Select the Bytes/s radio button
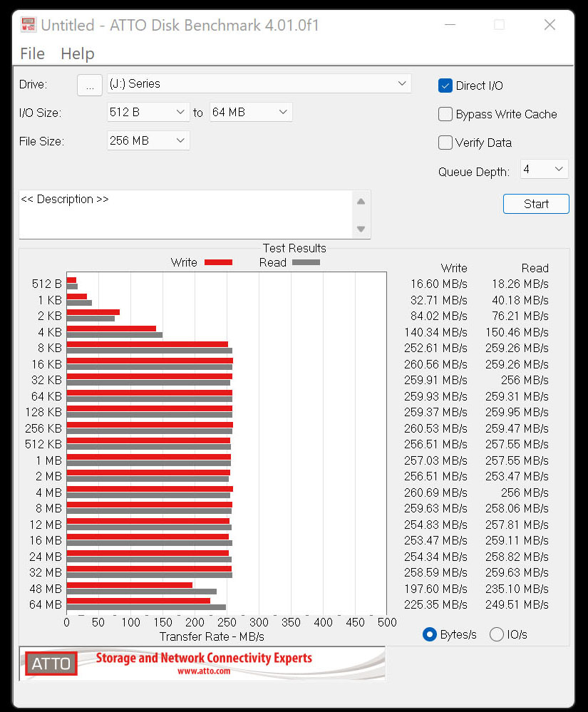Screen dimensions: 588x712 pos(430,634)
